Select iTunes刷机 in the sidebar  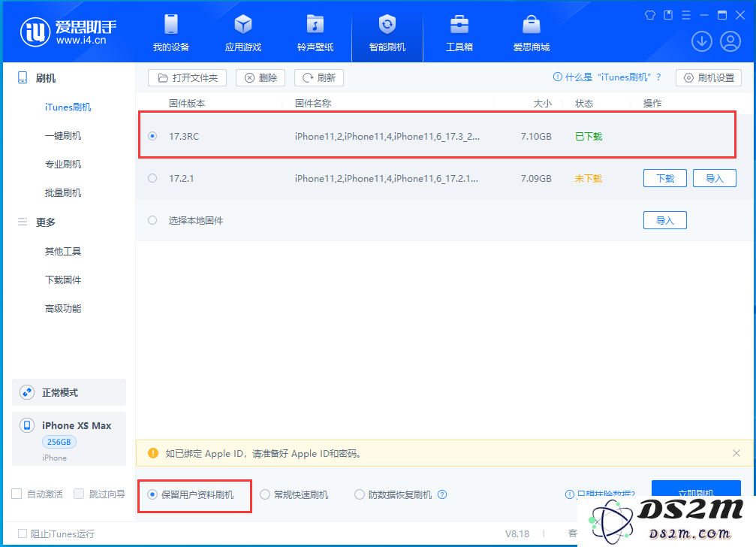pos(68,107)
